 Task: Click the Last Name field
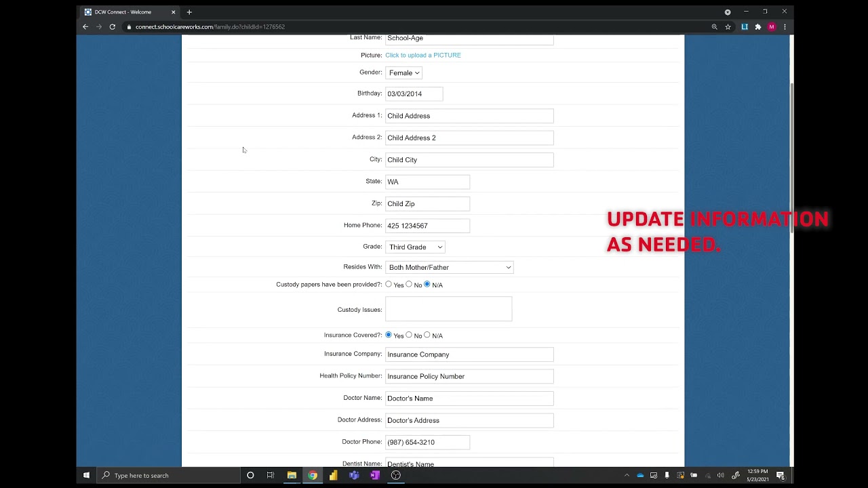(469, 39)
